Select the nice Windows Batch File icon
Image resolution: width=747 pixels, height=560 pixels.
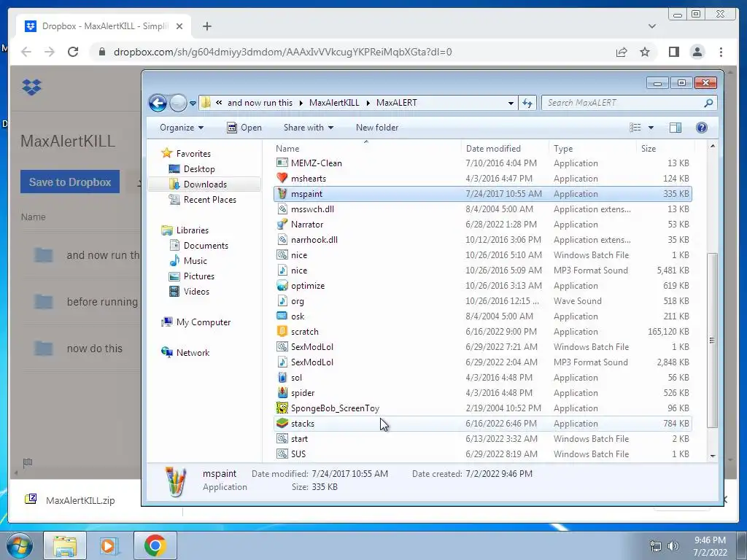(x=282, y=254)
